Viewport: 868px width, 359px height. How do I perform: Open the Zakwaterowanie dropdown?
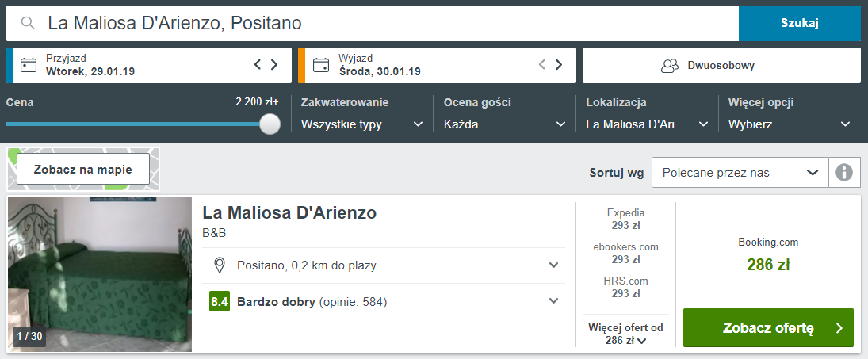coord(362,124)
